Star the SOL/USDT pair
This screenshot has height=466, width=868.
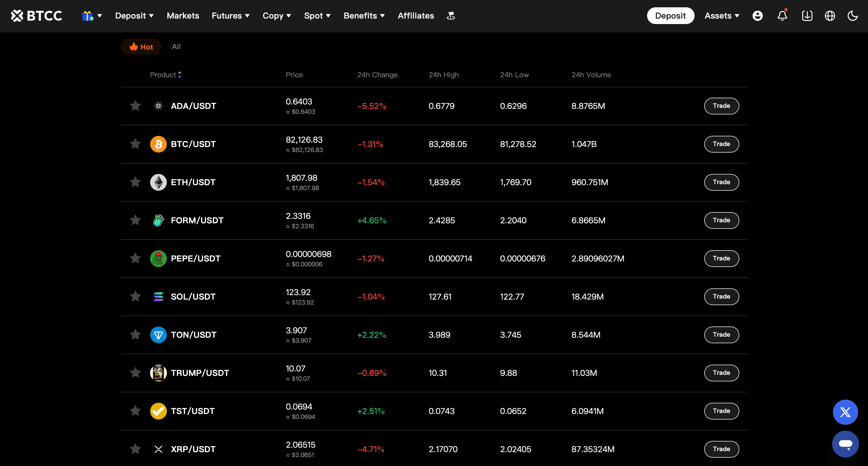pyautogui.click(x=136, y=296)
